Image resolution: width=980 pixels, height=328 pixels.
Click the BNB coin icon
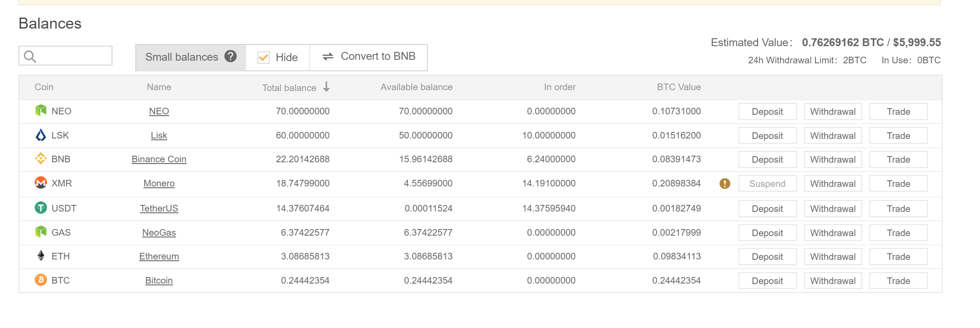click(x=41, y=159)
